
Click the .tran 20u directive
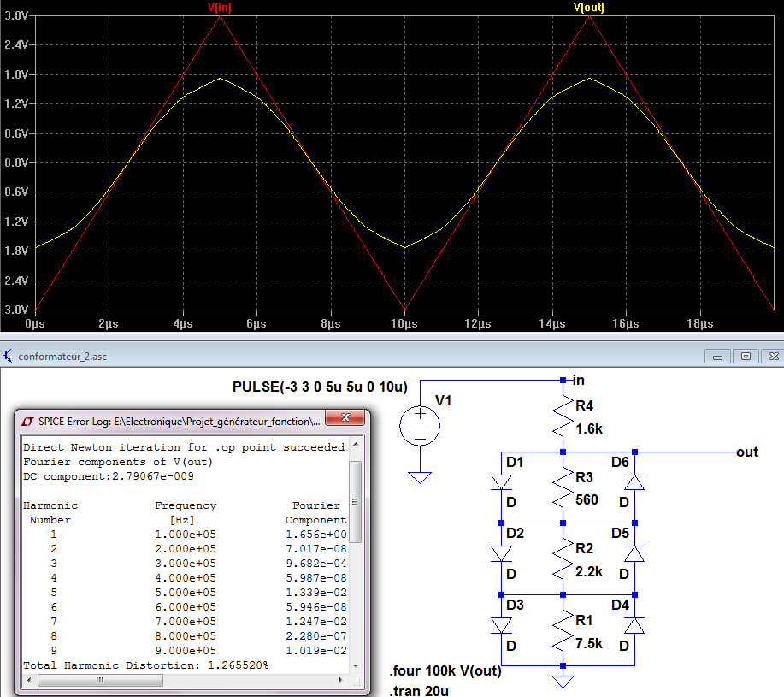[x=419, y=690]
